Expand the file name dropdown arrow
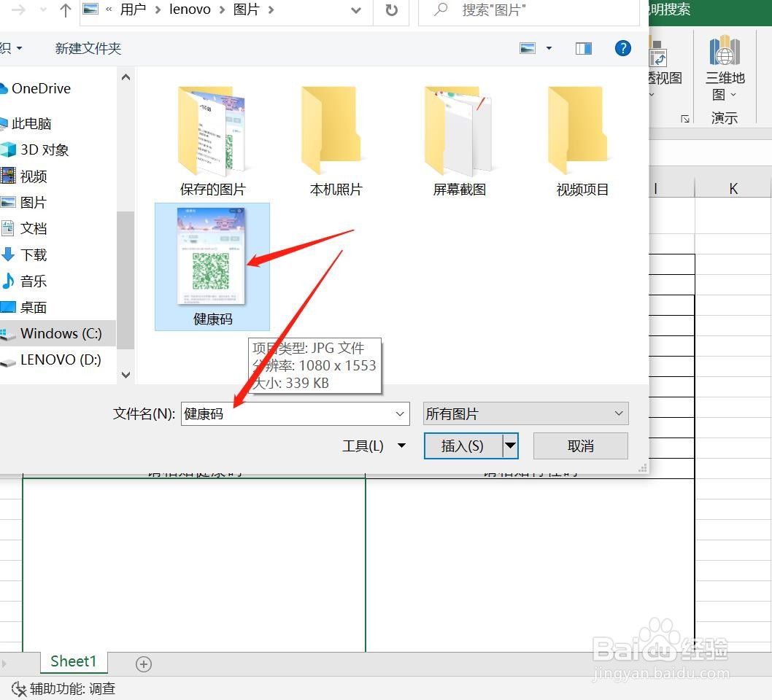The image size is (772, 700). [x=401, y=413]
